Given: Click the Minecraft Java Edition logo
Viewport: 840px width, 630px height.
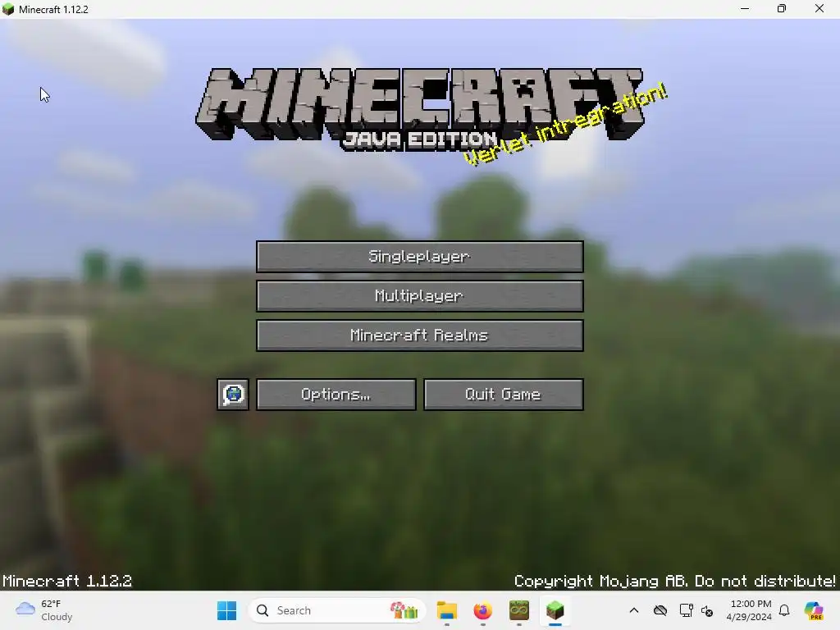Looking at the screenshot, I should click(419, 109).
